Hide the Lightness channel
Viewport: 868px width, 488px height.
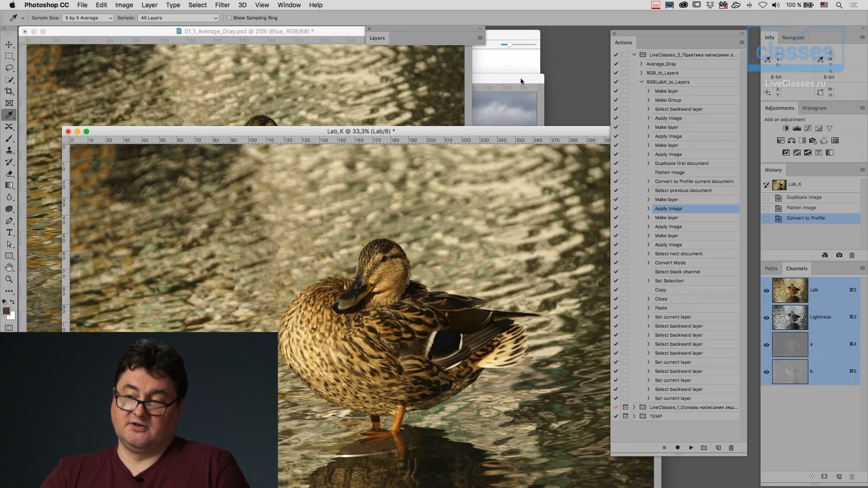click(x=766, y=318)
